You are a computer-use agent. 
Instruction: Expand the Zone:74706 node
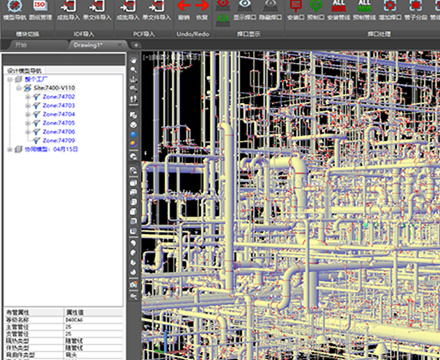[x=28, y=132]
